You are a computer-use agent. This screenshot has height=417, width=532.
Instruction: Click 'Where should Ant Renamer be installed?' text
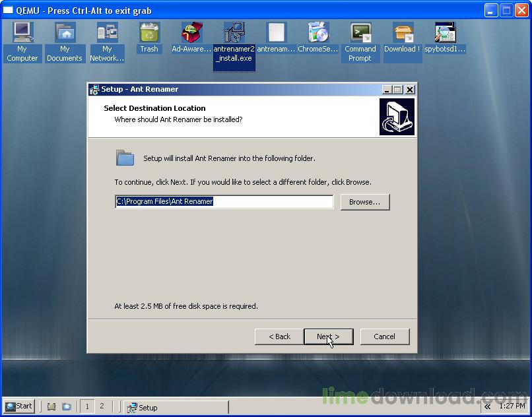point(178,119)
